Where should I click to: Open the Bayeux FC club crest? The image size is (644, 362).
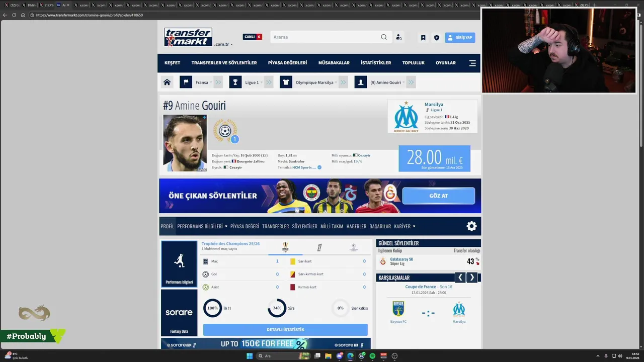pos(398,308)
